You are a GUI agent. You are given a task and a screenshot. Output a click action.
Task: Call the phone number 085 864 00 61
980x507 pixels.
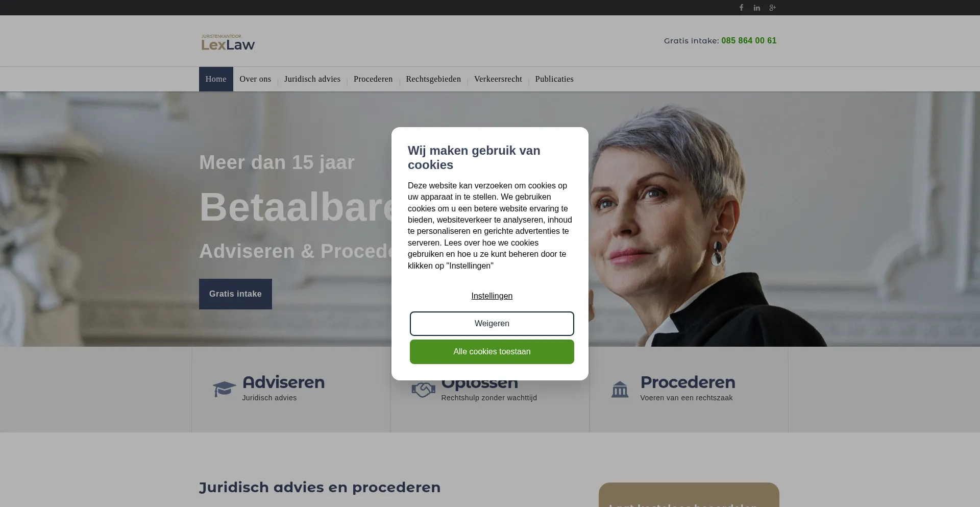[749, 41]
